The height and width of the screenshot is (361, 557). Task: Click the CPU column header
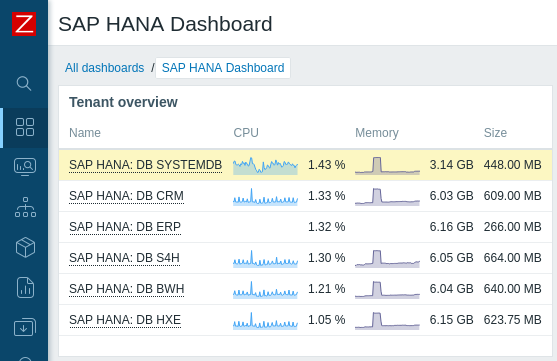click(246, 133)
